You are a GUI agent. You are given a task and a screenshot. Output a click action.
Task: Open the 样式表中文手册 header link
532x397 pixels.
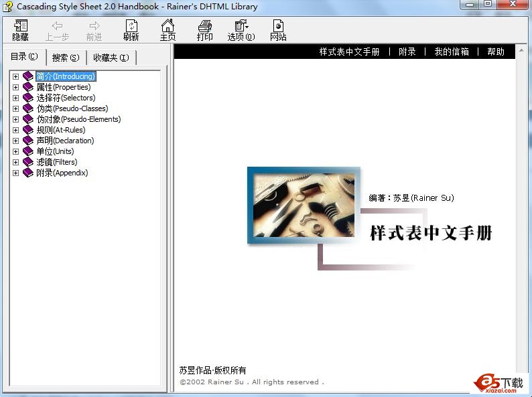tap(349, 52)
